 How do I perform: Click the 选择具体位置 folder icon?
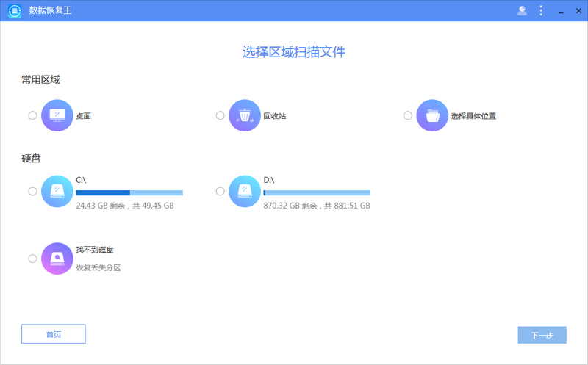[x=432, y=115]
